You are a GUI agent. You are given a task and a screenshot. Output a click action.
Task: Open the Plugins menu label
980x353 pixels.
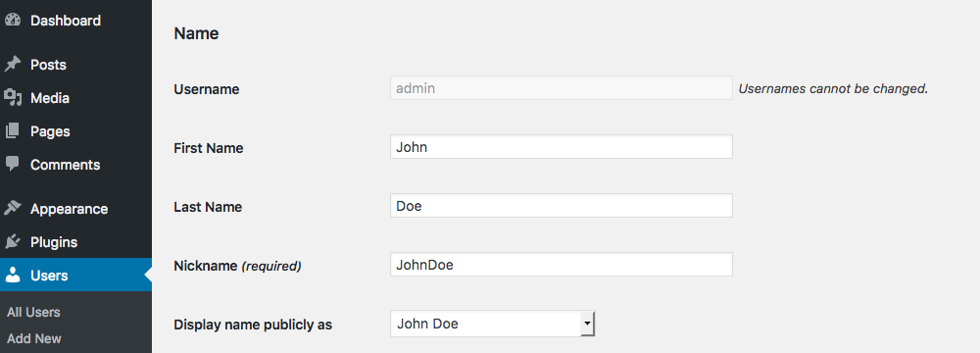[x=54, y=241]
